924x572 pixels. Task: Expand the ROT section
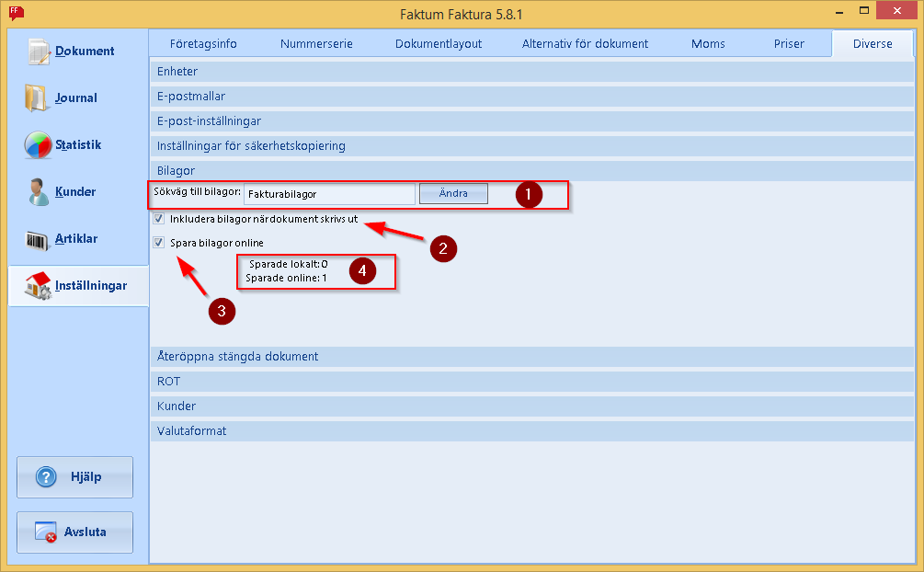click(x=532, y=381)
